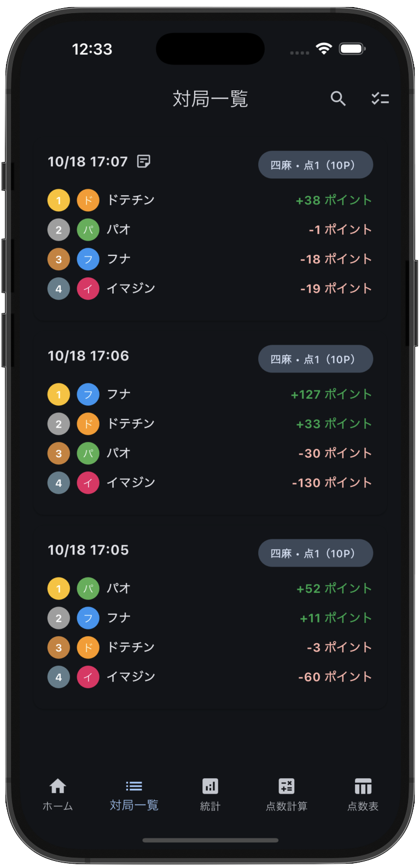This screenshot has width=419, height=868.
Task: Tap イマジン's pink avatar in 17:07 game
Action: 88,289
